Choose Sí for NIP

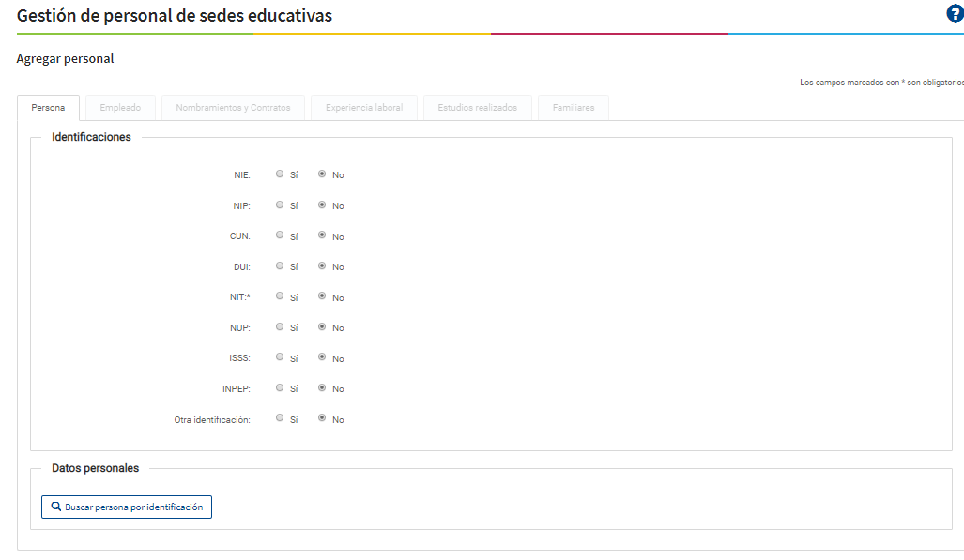point(280,204)
